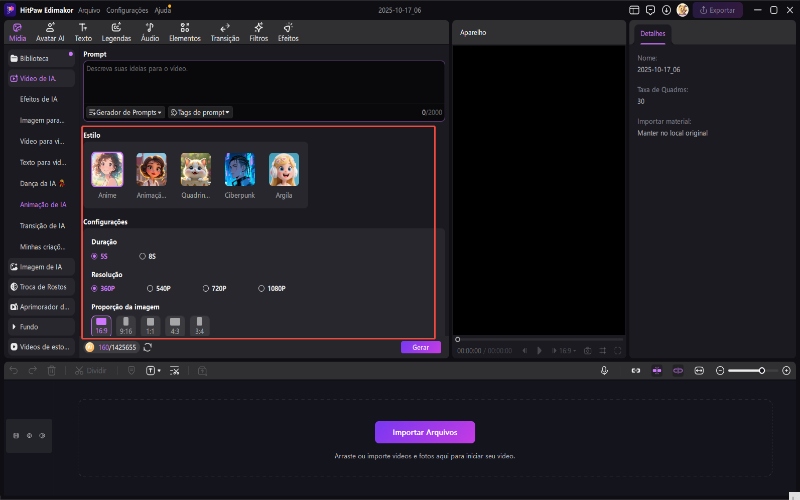Expand the Vídeo de IA section

coord(41,78)
